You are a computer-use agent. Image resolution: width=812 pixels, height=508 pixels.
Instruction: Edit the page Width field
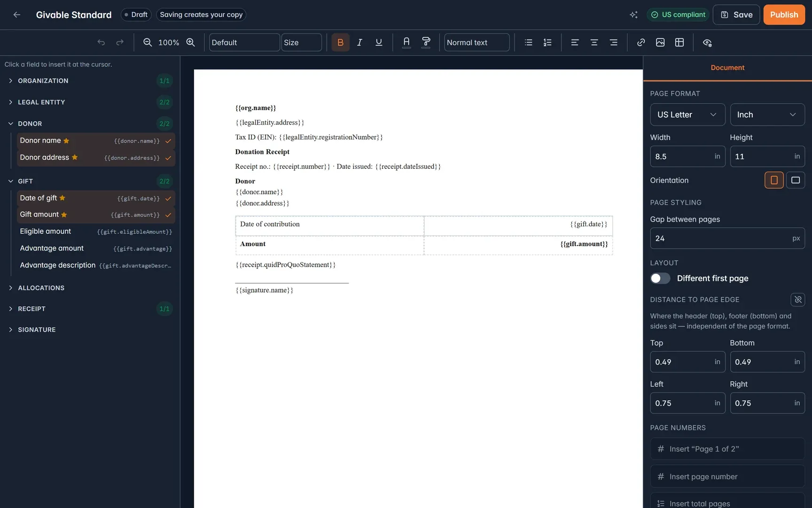pos(687,156)
